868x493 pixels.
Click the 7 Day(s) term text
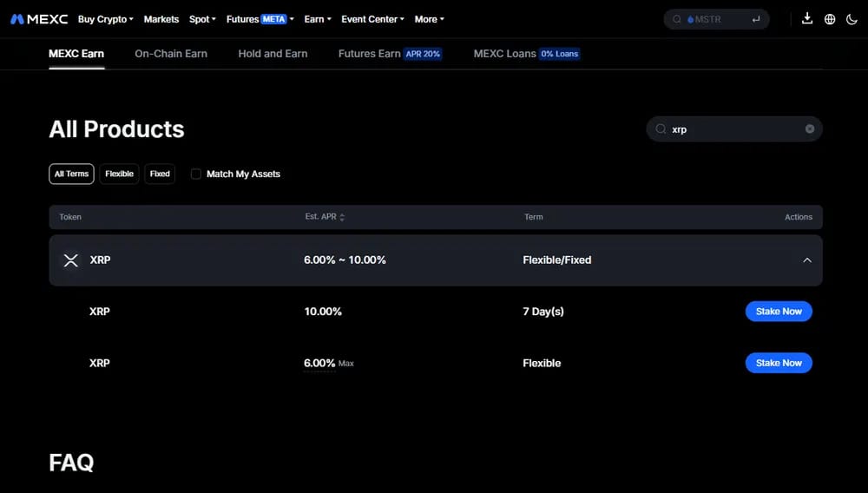[x=543, y=312]
